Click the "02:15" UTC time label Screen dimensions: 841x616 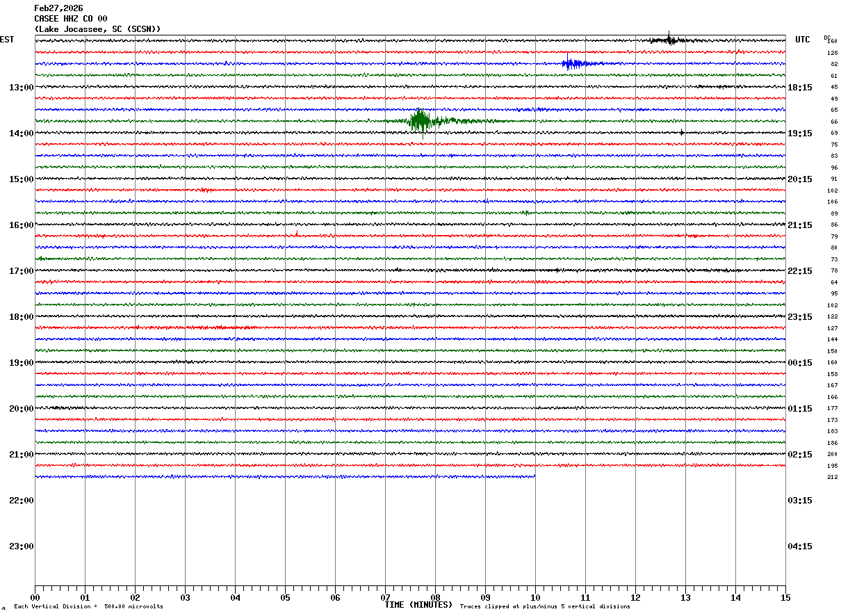[x=800, y=454]
